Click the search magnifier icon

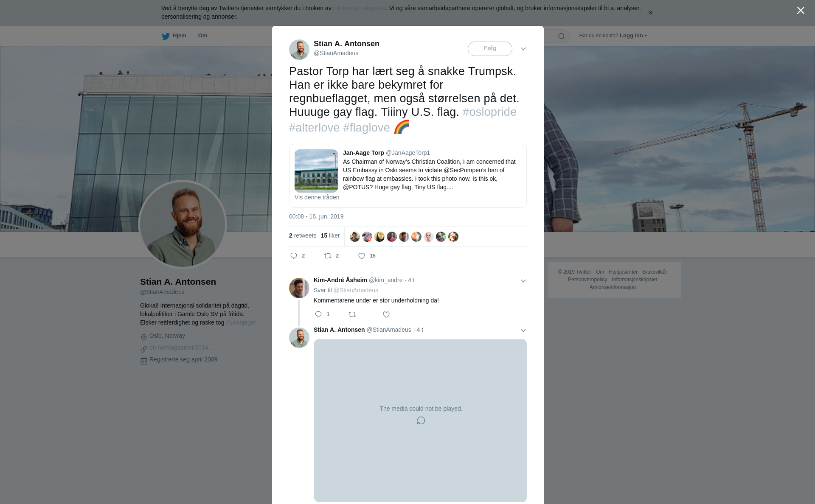[561, 36]
